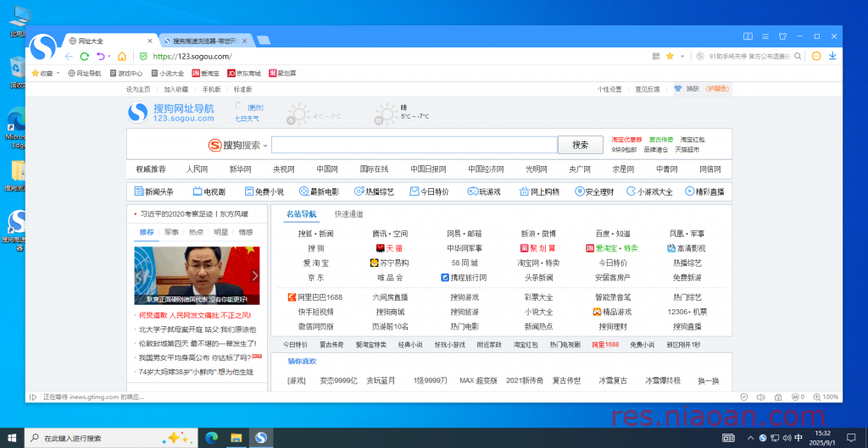Screen dimensions: 868x448
Task: Click the 设为主页 link
Action: point(138,89)
